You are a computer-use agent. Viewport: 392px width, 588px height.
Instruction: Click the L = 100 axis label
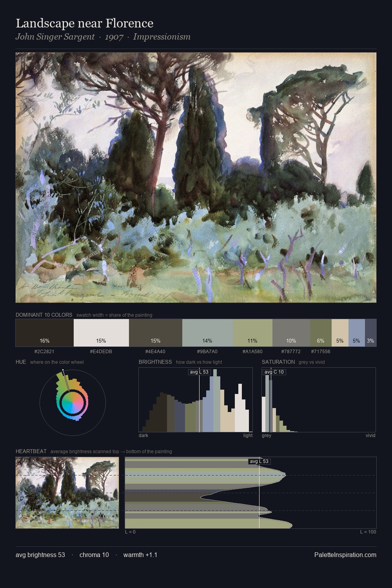[x=368, y=532]
